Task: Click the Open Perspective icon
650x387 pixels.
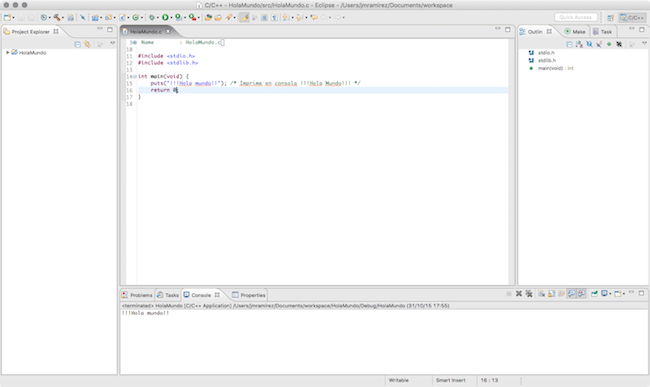Action: 610,17
